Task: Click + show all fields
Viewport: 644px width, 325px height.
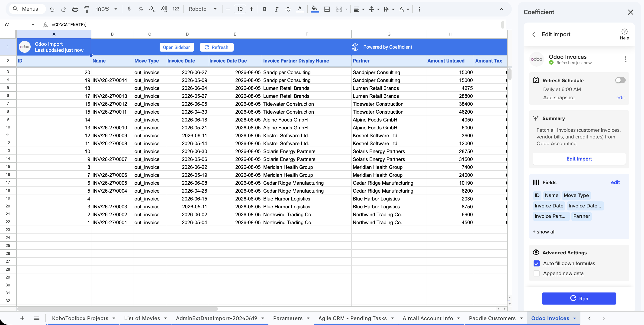Action: pyautogui.click(x=544, y=232)
